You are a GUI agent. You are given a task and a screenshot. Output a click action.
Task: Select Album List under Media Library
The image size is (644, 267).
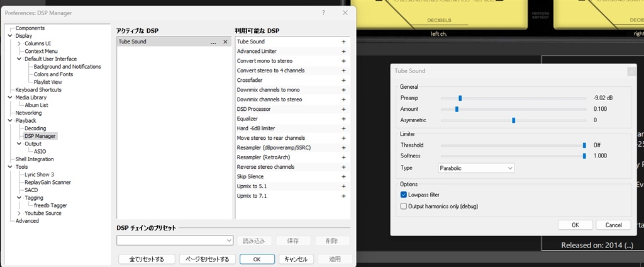click(36, 105)
